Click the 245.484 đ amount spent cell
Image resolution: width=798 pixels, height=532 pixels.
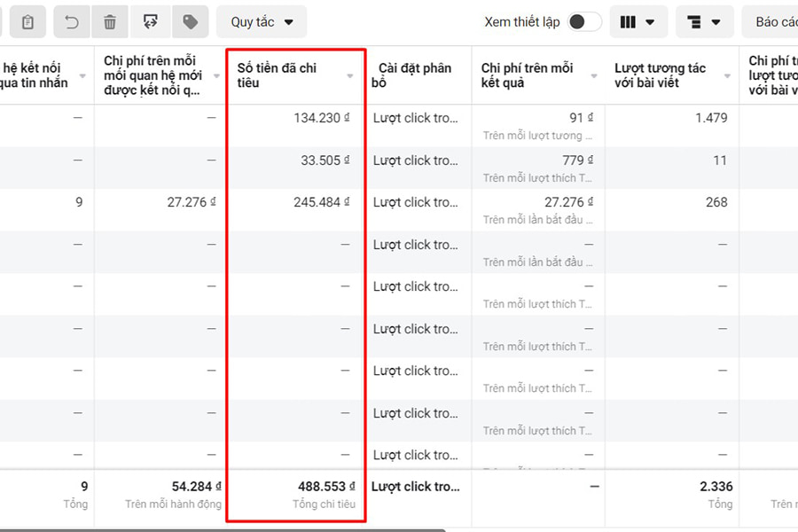(317, 202)
